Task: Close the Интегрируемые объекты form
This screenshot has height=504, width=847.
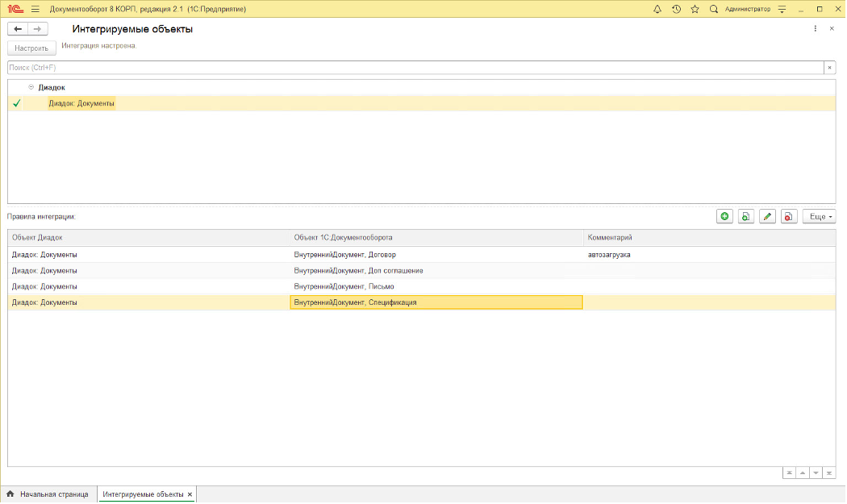Action: 832,29
